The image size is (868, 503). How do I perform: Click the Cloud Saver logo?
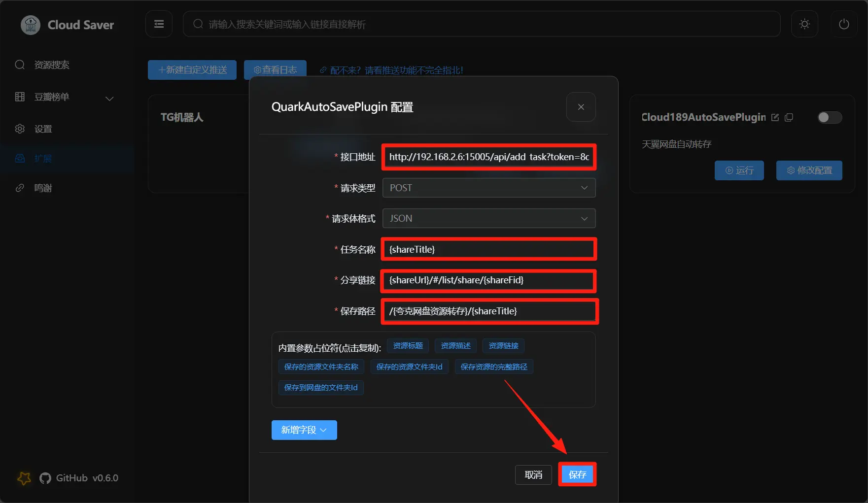31,25
